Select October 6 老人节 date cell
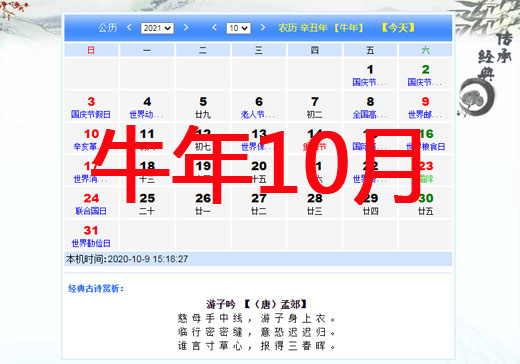The width and height of the screenshot is (520, 364). point(259,106)
